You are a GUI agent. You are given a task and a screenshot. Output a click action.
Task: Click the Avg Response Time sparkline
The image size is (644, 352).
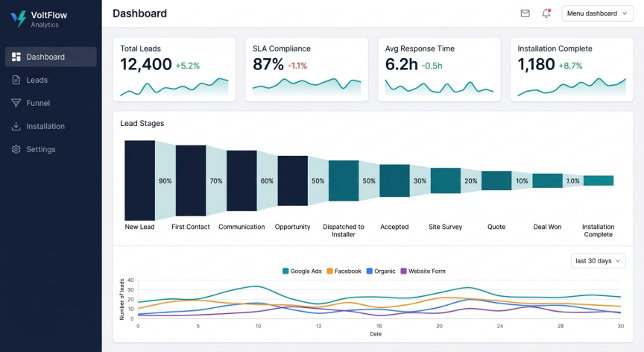click(x=439, y=87)
